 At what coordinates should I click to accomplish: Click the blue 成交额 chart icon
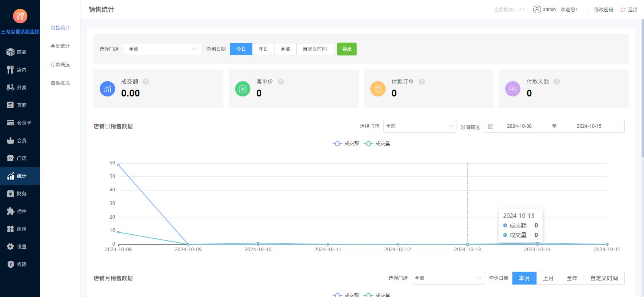tap(107, 89)
